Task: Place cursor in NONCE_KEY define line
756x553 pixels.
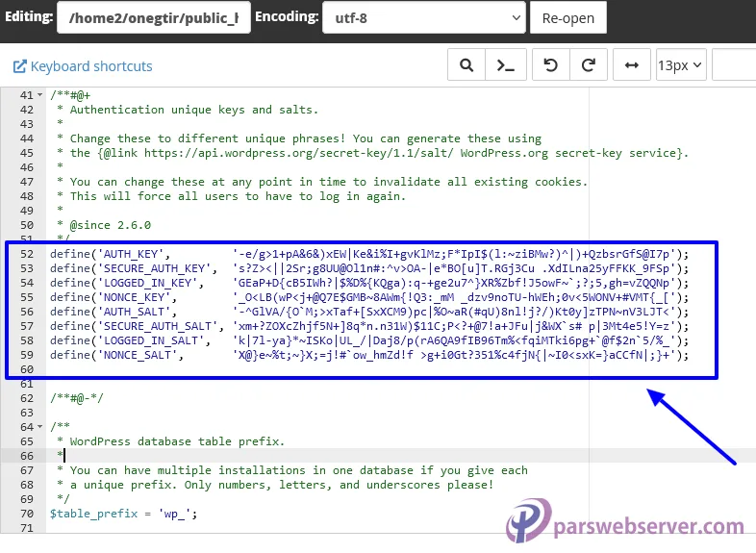Action: point(369,297)
